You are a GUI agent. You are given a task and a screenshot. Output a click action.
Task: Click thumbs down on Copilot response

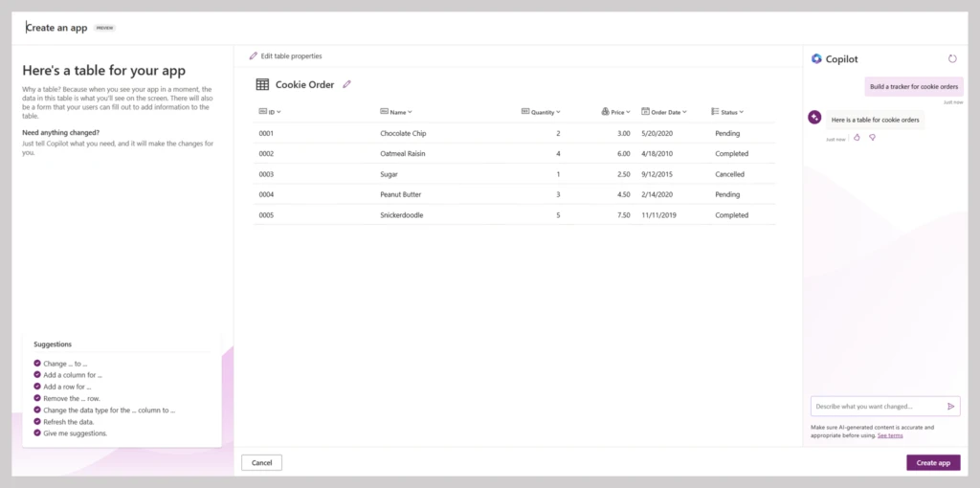(872, 138)
